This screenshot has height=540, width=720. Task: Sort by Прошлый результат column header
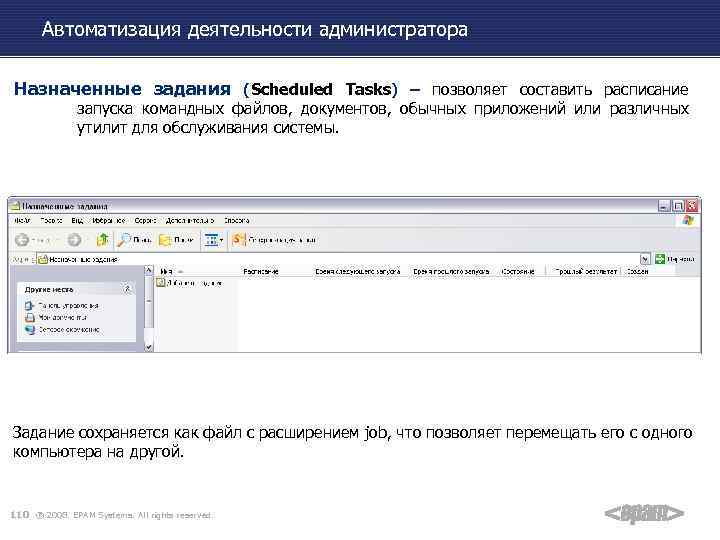click(584, 271)
